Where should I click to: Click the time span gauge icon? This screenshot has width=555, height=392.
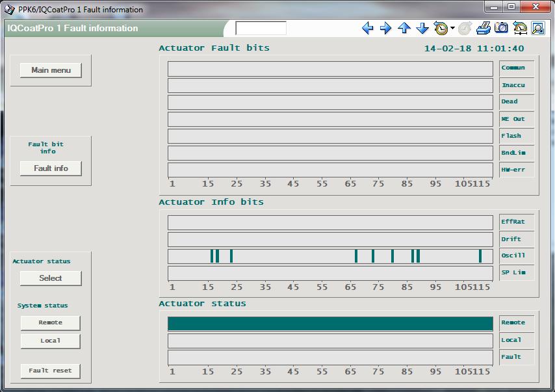coord(520,28)
